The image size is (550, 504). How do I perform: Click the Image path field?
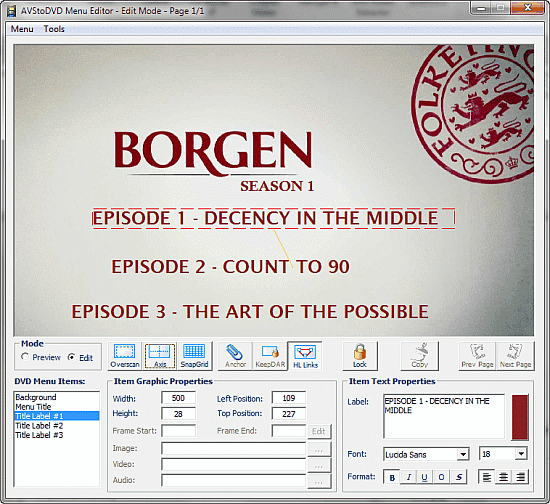click(x=234, y=449)
